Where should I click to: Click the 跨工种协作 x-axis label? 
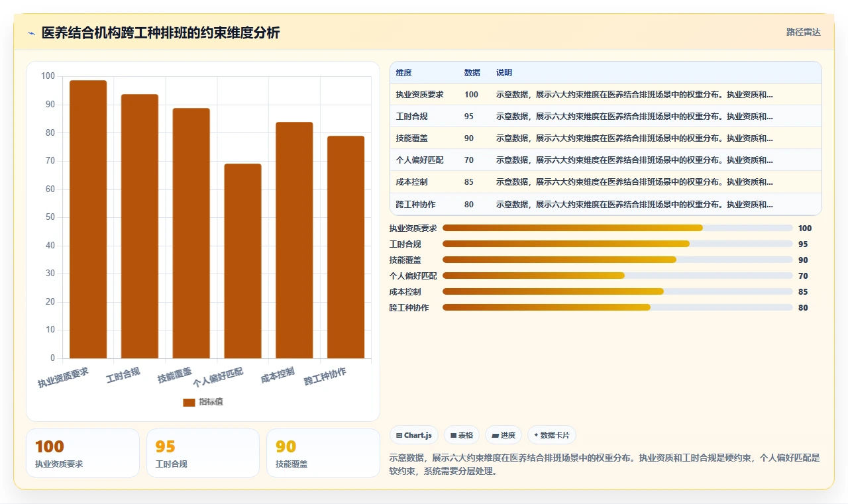(x=325, y=376)
